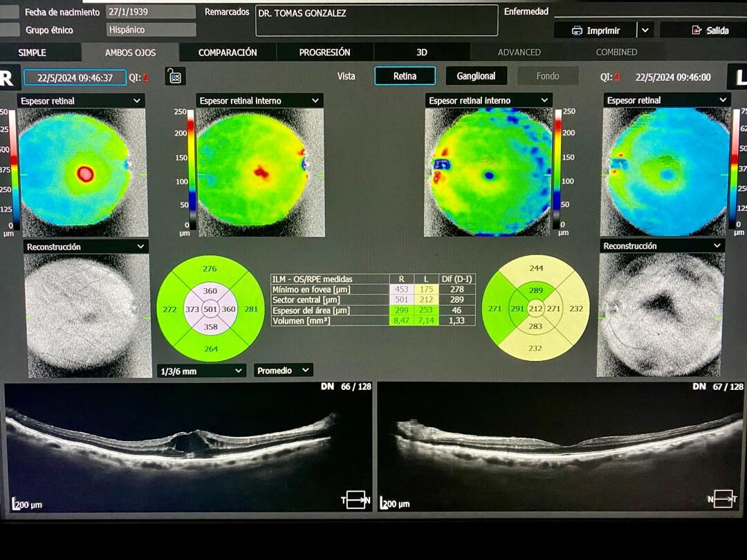Viewport: 747px width, 560px height.
Task: Click the T to N scan direction icon
Action: click(x=356, y=500)
